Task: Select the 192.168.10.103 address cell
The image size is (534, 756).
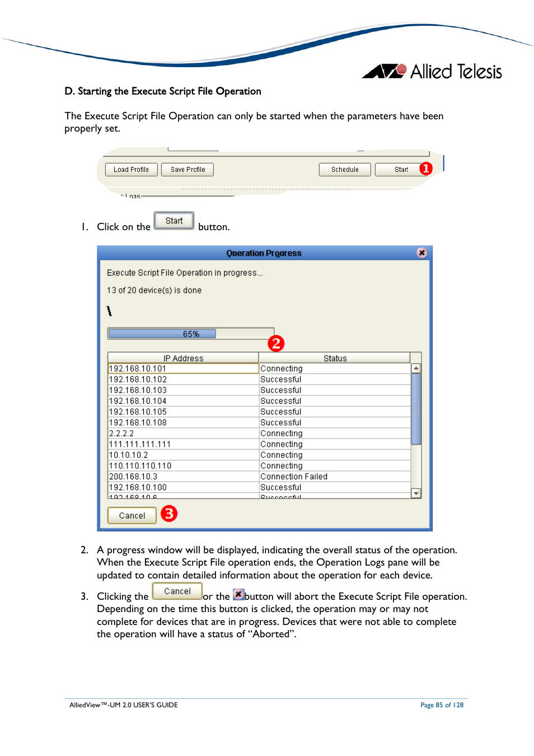Action: pos(183,390)
